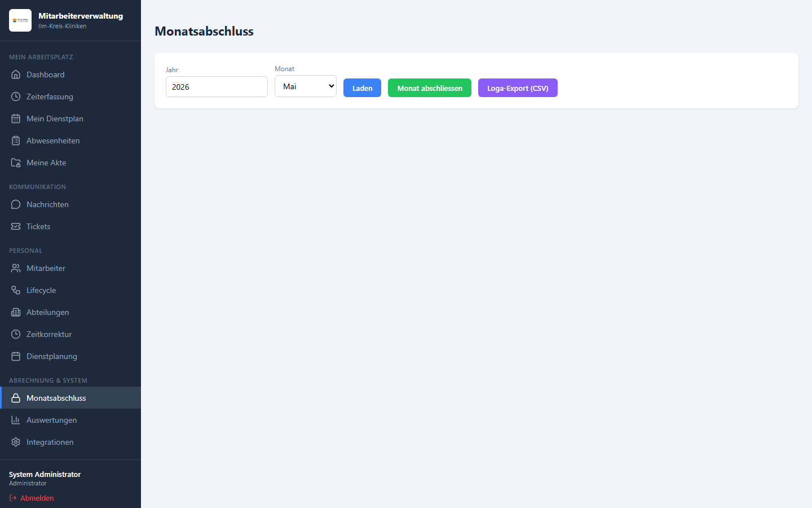Go to Zeitkorrektur
This screenshot has width=812, height=508.
[x=70, y=334]
